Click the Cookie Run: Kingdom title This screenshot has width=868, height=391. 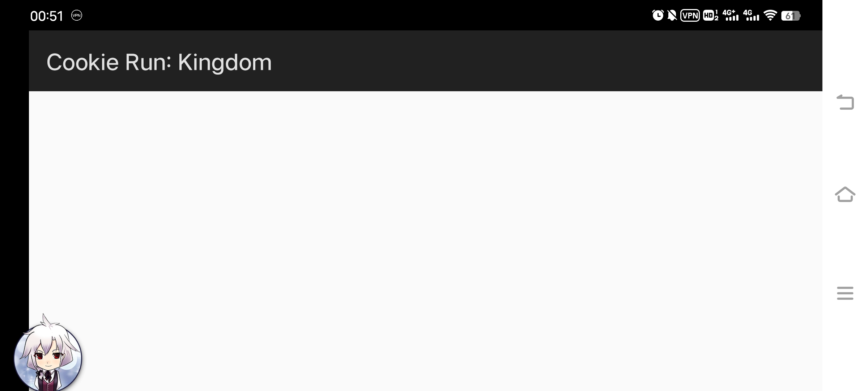pyautogui.click(x=159, y=62)
